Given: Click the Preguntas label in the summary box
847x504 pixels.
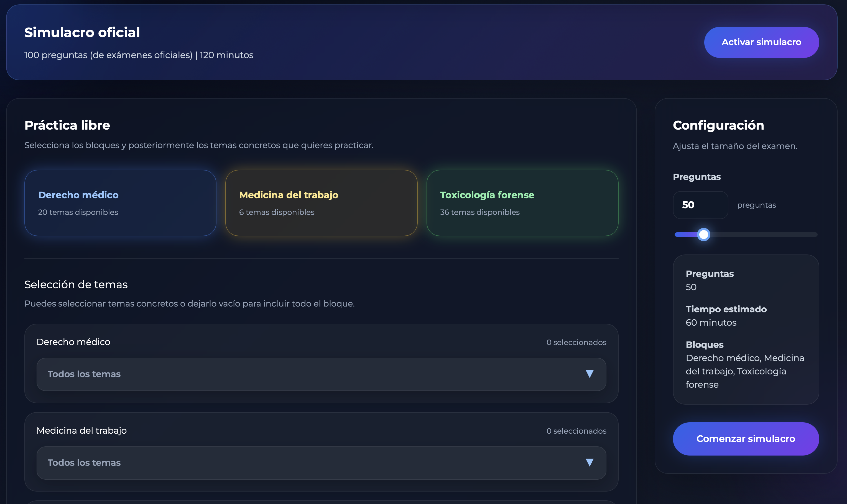Looking at the screenshot, I should pos(710,274).
